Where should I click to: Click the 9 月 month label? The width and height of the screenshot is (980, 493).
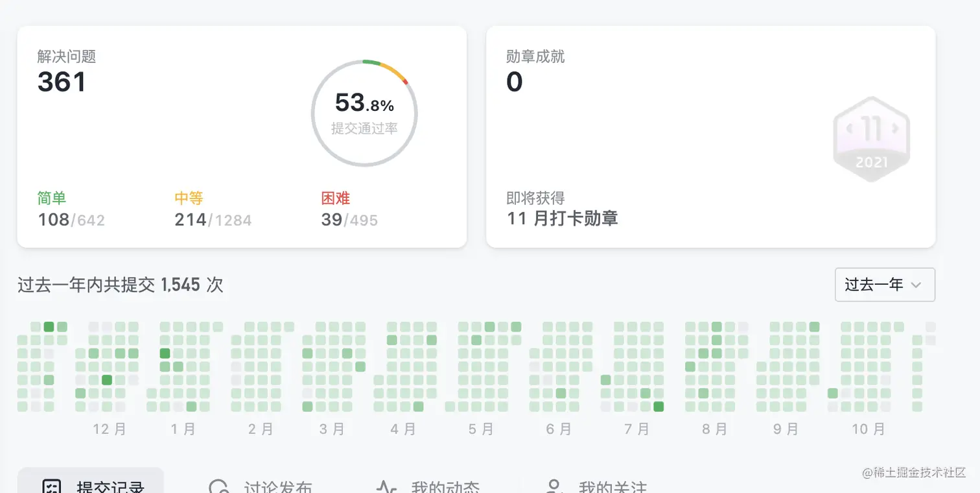point(786,429)
